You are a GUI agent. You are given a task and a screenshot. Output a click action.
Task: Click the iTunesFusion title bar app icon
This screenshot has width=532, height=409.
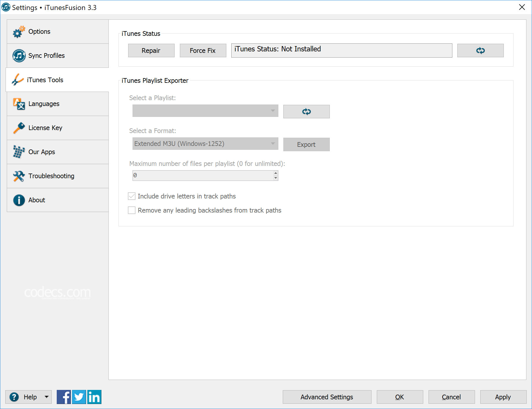click(6, 7)
